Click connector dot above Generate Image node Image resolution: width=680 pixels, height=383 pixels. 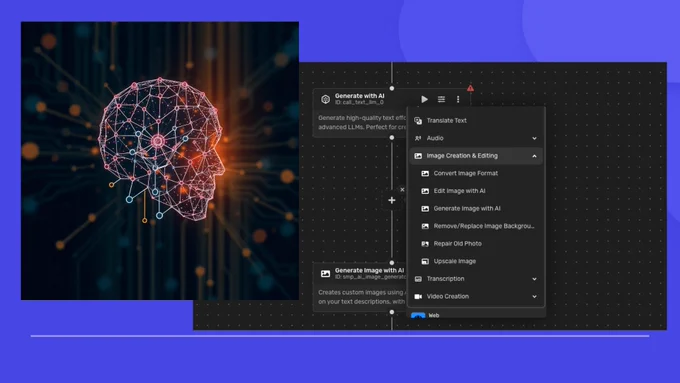(392, 263)
